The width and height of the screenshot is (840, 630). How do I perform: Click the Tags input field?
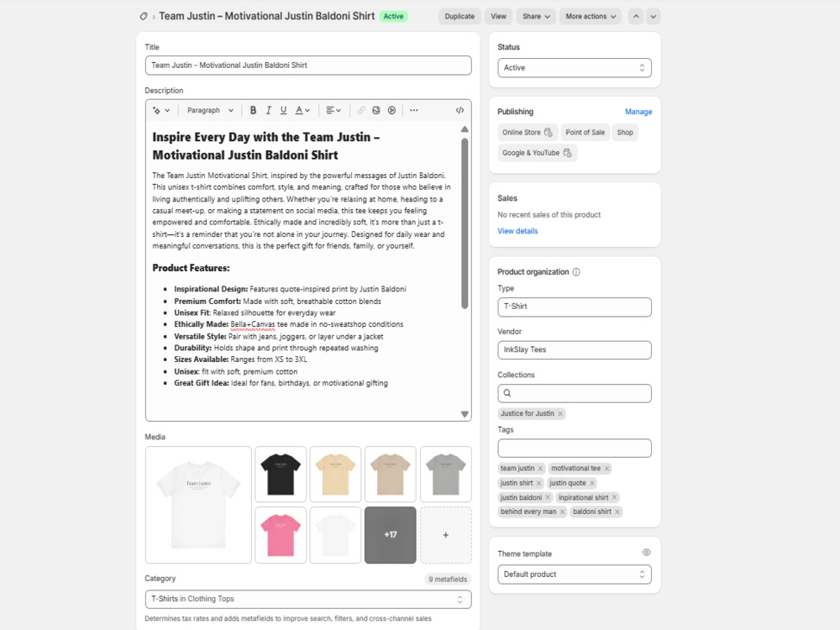(x=575, y=448)
